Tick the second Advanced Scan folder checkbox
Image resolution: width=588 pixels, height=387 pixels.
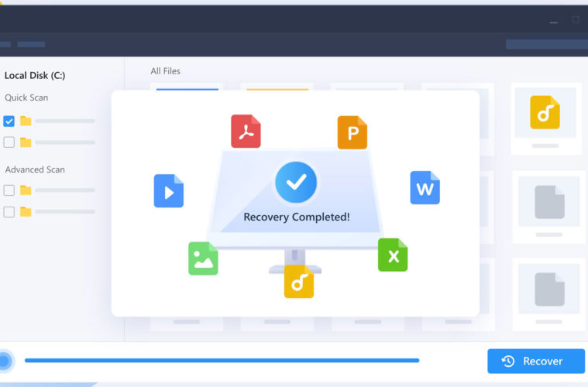(9, 212)
